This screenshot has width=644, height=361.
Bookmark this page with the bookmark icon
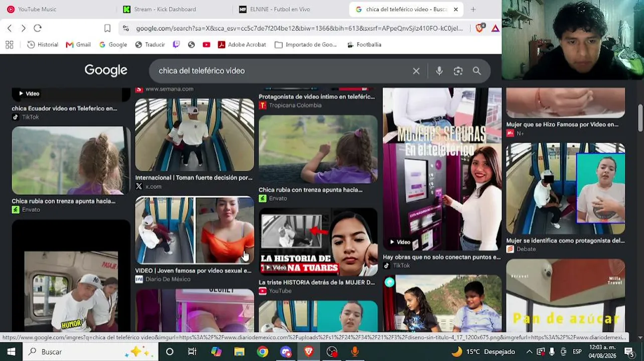(107, 28)
